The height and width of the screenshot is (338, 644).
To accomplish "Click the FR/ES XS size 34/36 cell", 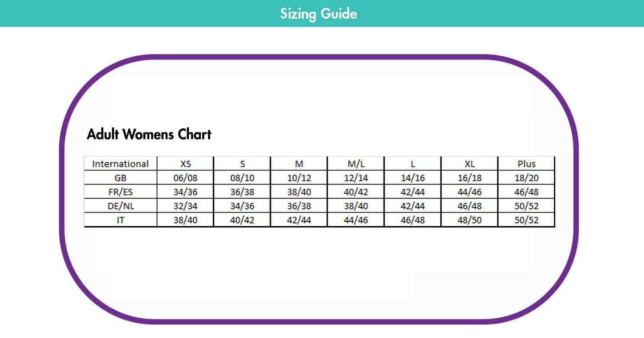I will pos(185,192).
